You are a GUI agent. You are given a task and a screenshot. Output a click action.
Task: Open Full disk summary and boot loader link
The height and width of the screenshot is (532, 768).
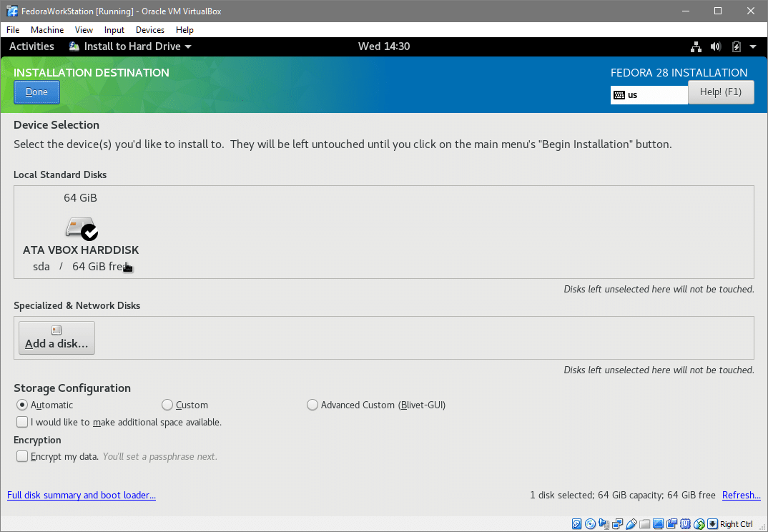pos(82,496)
